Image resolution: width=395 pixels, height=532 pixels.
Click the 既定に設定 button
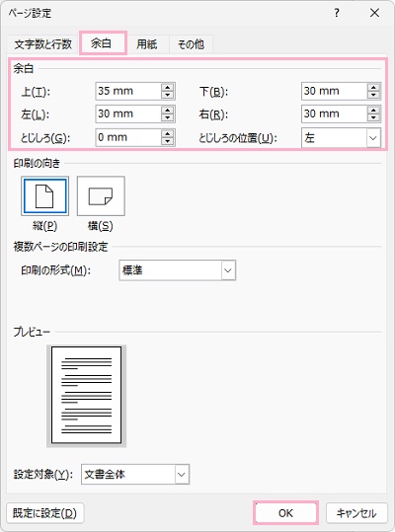(44, 513)
